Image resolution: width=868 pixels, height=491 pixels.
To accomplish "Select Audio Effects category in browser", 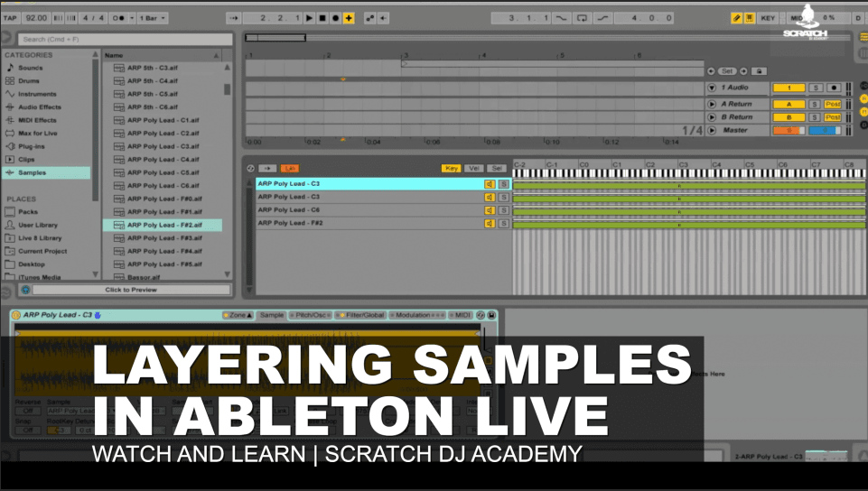I will (x=40, y=107).
